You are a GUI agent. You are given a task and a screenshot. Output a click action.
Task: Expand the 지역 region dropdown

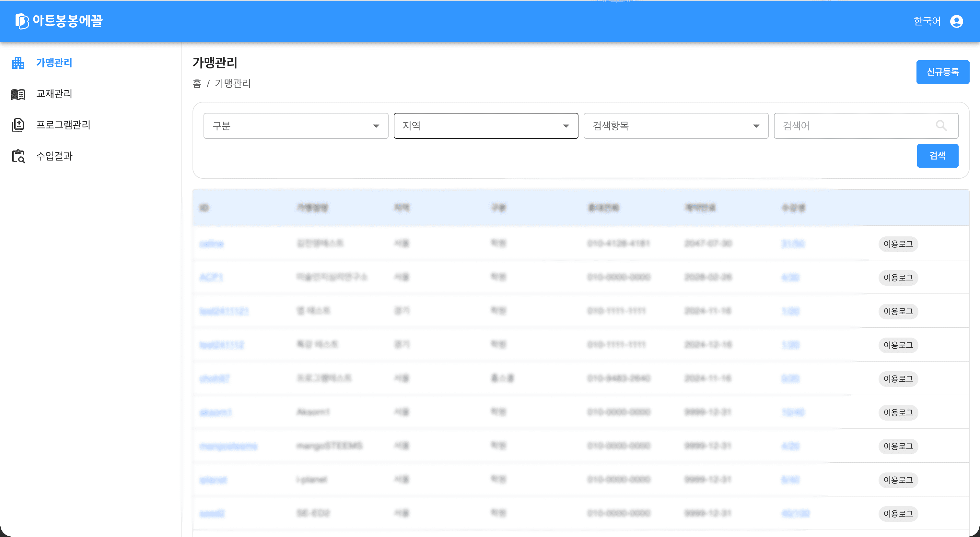[486, 126]
